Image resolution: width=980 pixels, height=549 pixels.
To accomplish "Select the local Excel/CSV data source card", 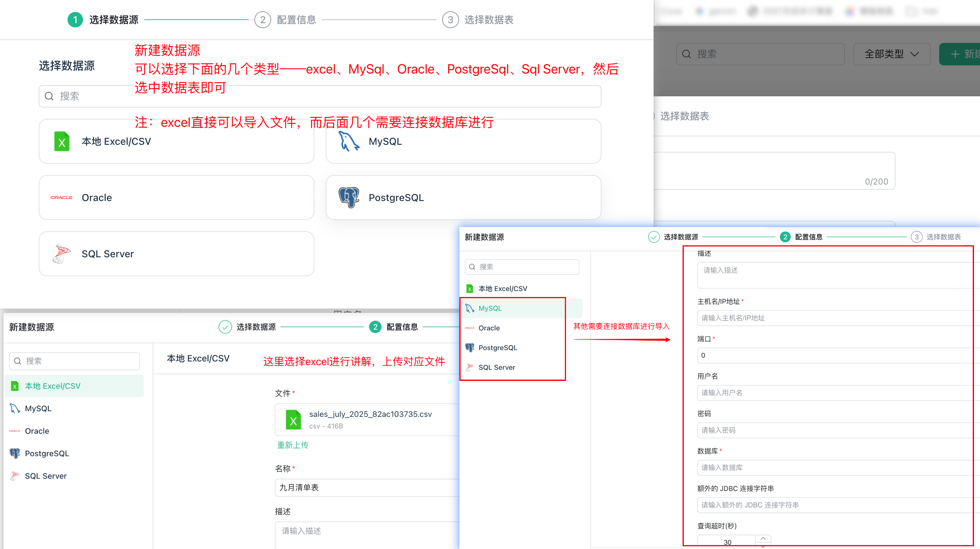I will [177, 141].
